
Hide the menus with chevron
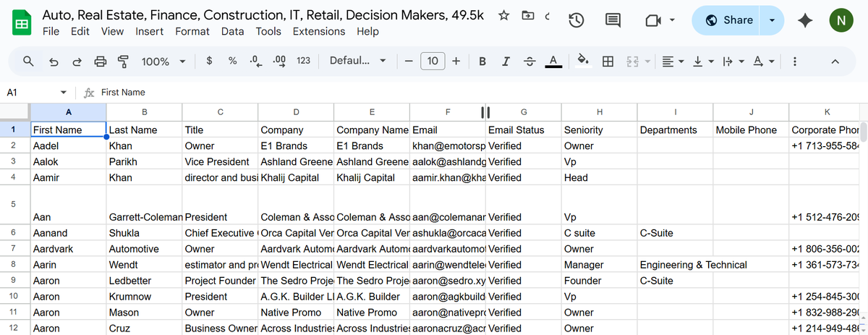(x=835, y=62)
